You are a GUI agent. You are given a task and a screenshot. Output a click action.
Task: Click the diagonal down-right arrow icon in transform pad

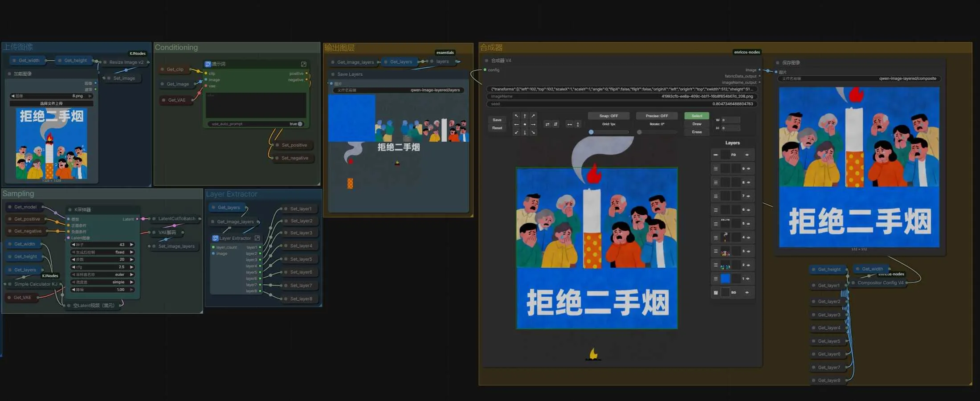point(533,133)
